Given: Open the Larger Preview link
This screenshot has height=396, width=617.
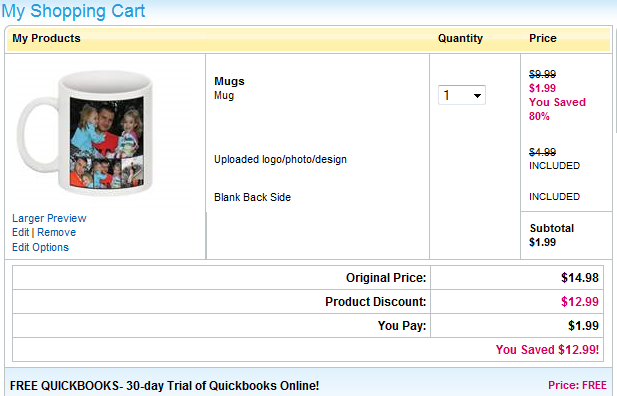Looking at the screenshot, I should click(49, 218).
